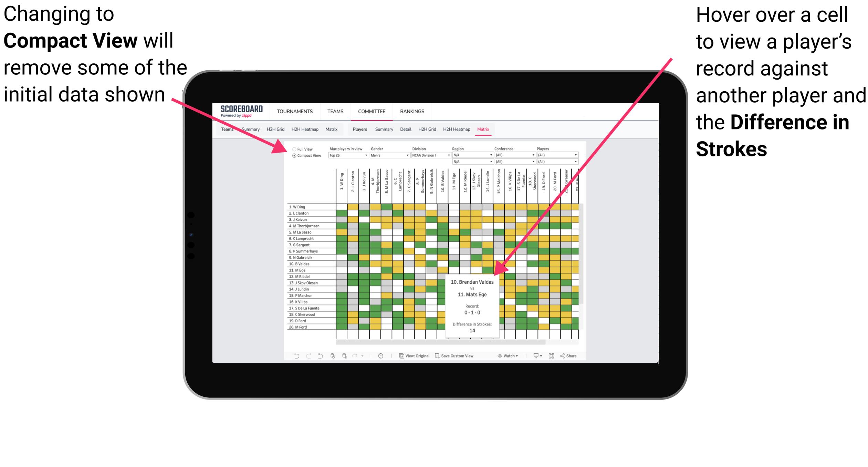The image size is (868, 467).
Task: Click the Watch icon button
Action: 501,355
